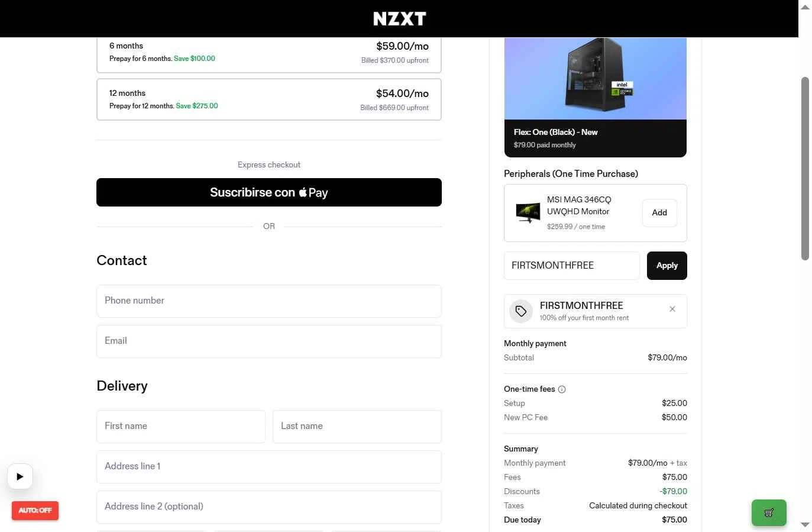Click the Subtotal "$79.00/mo" value
The image size is (812, 532).
point(667,357)
